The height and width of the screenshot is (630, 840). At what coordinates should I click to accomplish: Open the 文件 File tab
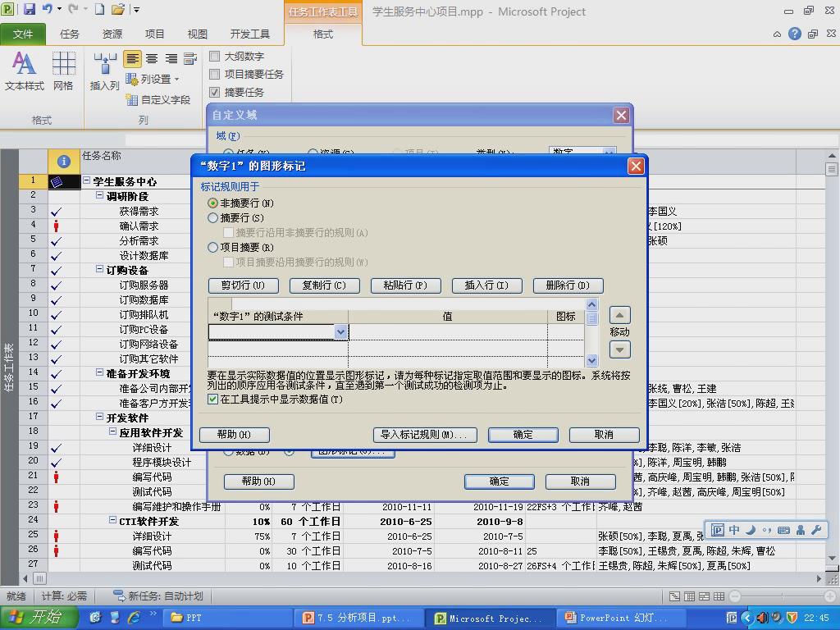(x=22, y=34)
